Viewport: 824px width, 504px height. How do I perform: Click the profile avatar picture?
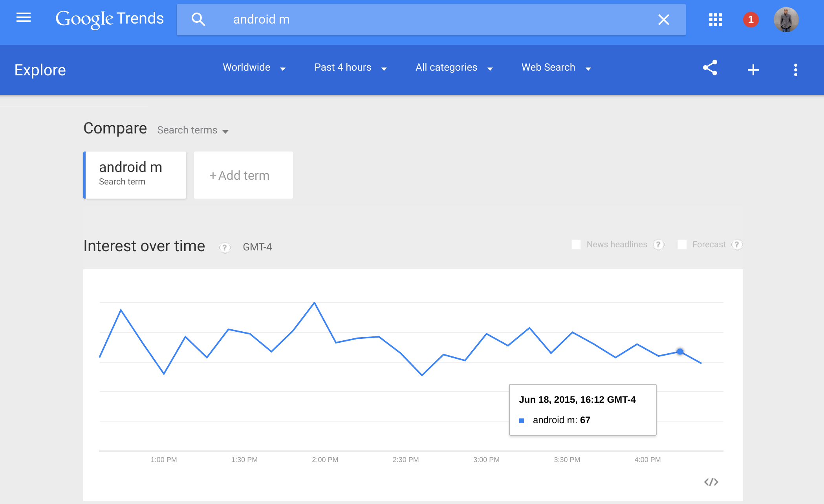pos(786,19)
